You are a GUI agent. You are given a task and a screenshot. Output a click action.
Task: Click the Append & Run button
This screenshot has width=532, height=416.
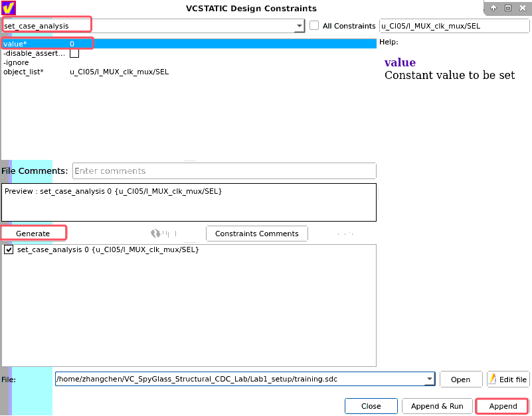[x=437, y=405]
